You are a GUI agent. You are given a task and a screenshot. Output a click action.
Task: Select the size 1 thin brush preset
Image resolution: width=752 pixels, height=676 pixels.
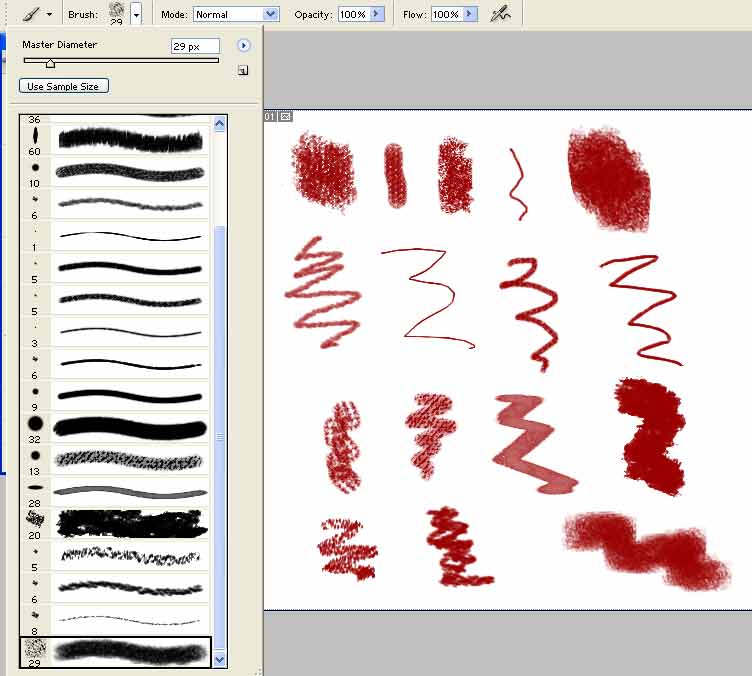tap(115, 236)
